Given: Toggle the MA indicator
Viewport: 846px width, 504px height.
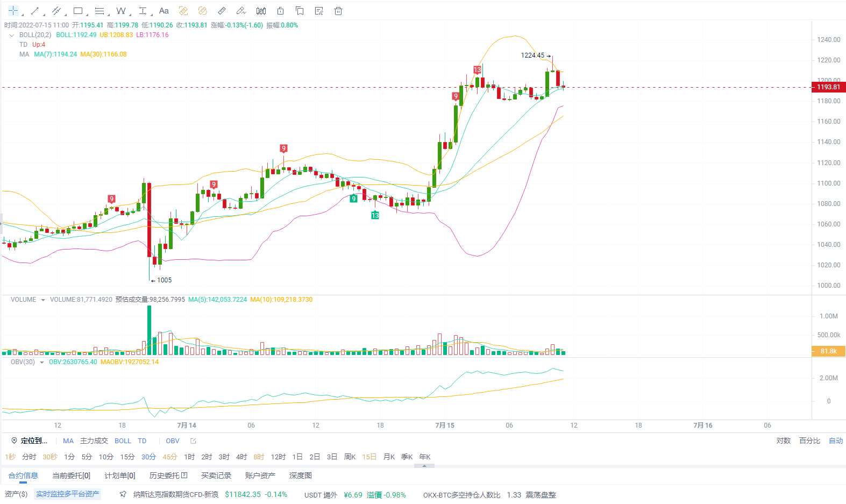Looking at the screenshot, I should 68,441.
